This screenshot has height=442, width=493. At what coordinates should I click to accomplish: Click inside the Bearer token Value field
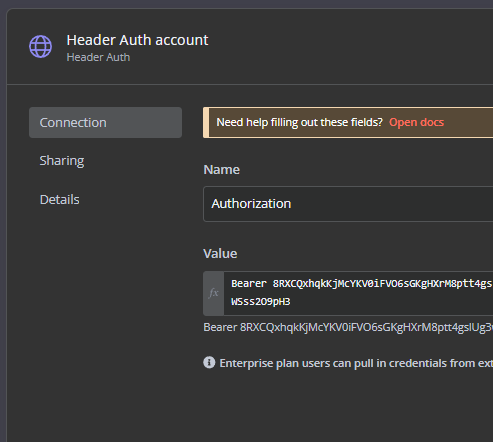point(358,293)
